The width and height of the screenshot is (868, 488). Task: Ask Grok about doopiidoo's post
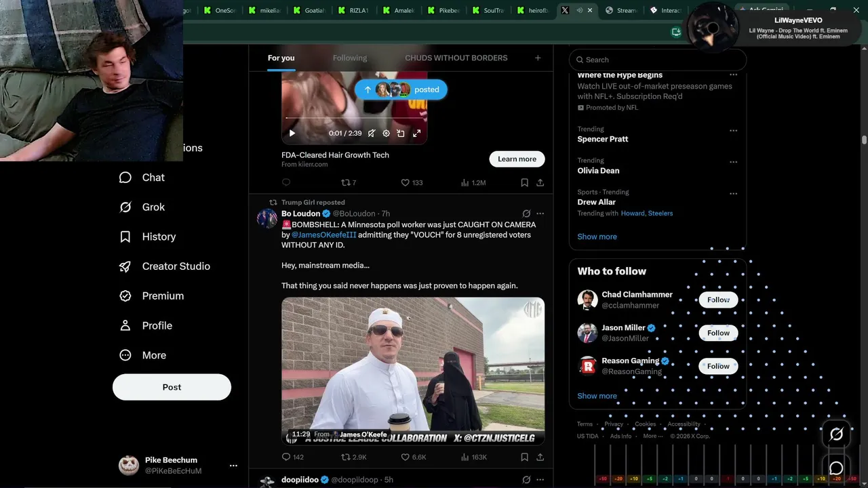click(526, 480)
